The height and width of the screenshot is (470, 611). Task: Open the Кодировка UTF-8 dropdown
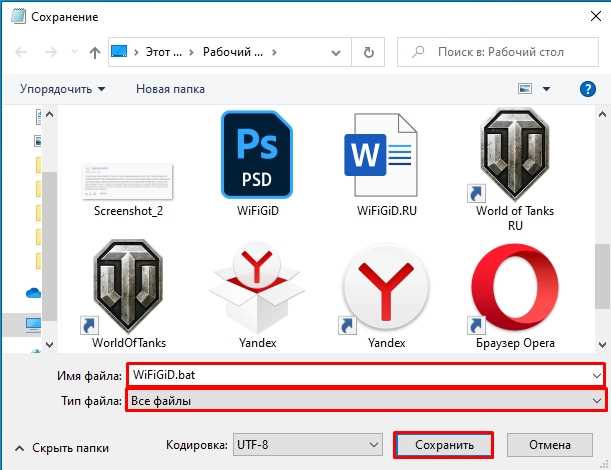point(308,445)
